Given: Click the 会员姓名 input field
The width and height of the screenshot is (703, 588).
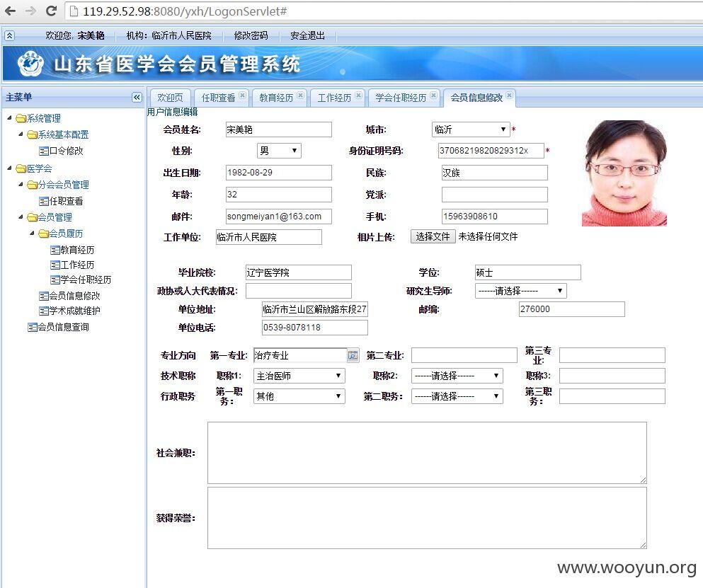Looking at the screenshot, I should pyautogui.click(x=278, y=129).
